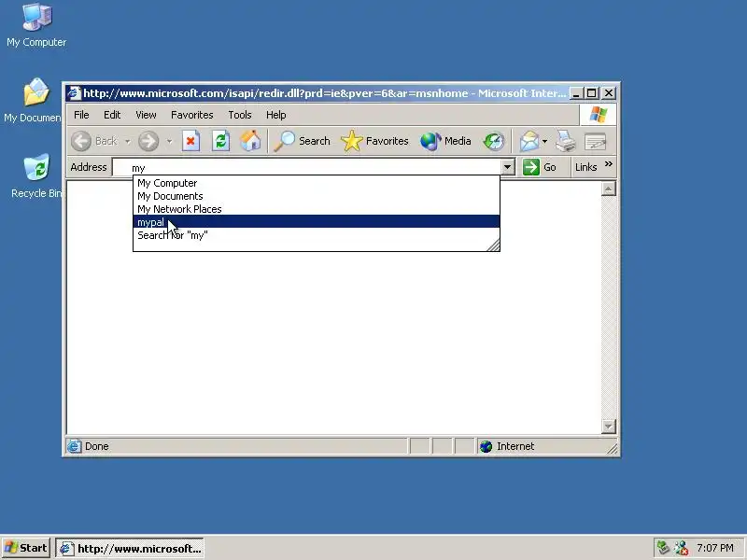
Task: Click the Forward arrow button
Action: [x=148, y=142]
